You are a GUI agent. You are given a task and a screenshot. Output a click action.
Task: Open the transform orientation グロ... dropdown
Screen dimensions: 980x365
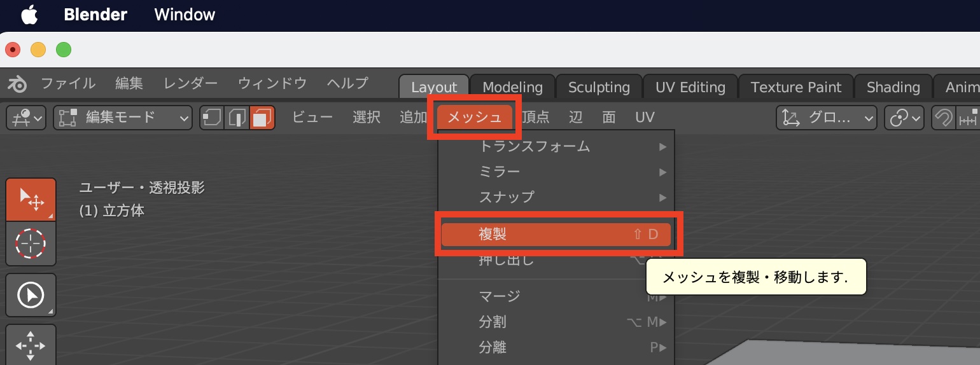[826, 118]
